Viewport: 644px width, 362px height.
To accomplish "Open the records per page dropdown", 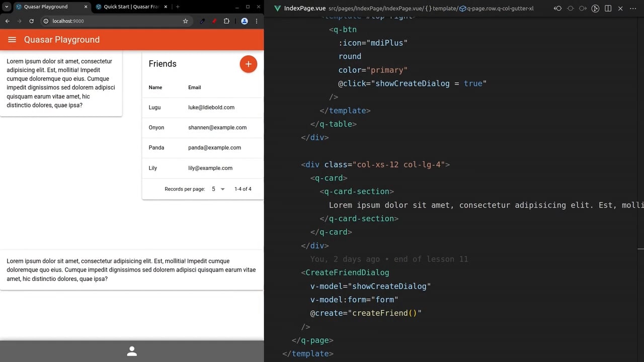I will click(218, 189).
